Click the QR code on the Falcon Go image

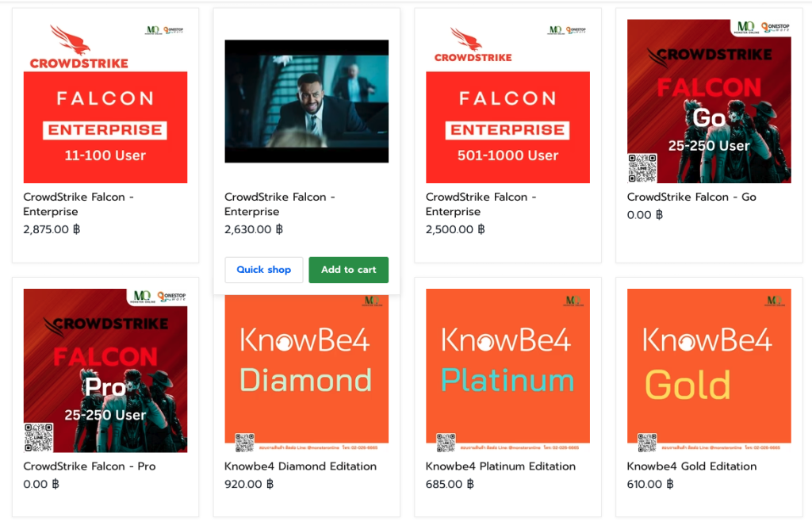tap(642, 168)
